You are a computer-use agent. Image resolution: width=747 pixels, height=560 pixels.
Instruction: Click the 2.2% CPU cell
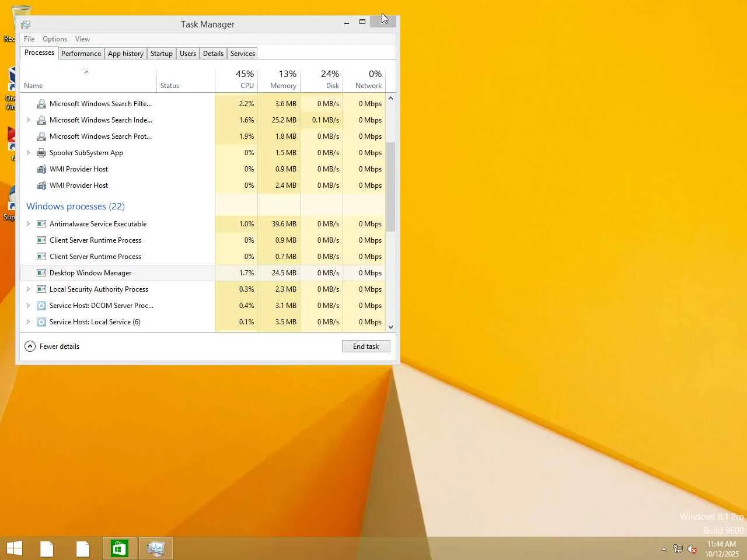pyautogui.click(x=236, y=104)
